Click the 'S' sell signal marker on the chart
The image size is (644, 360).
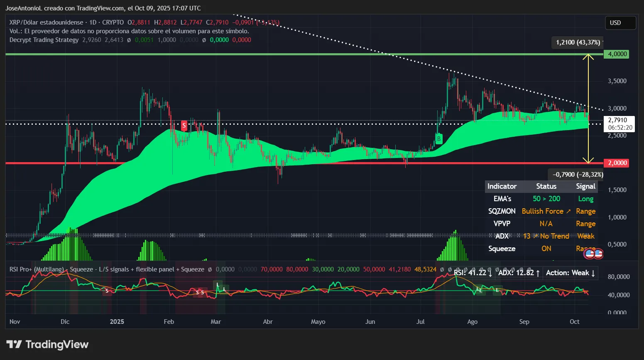[x=184, y=126]
